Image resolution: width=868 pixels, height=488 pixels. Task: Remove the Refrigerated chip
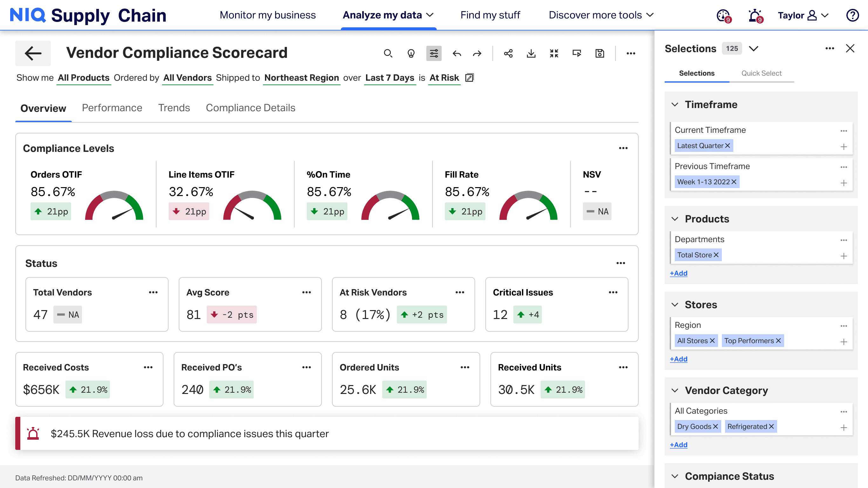click(771, 427)
